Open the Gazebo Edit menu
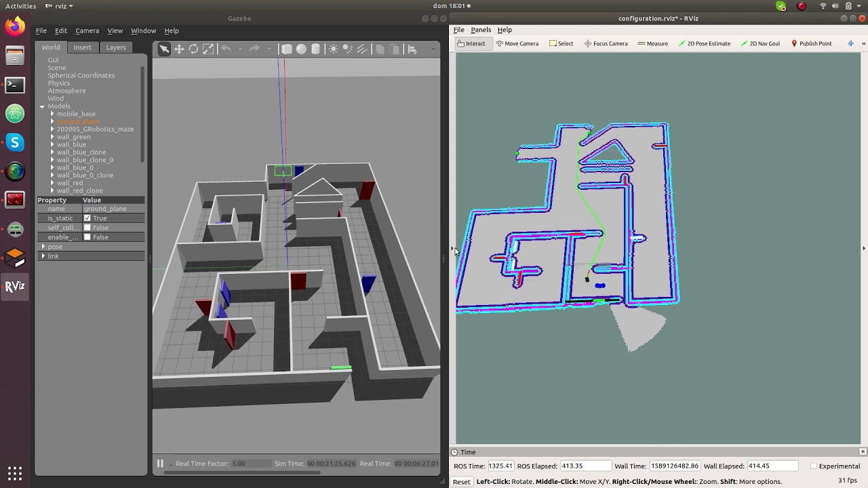The width and height of the screenshot is (868, 488). tap(61, 30)
